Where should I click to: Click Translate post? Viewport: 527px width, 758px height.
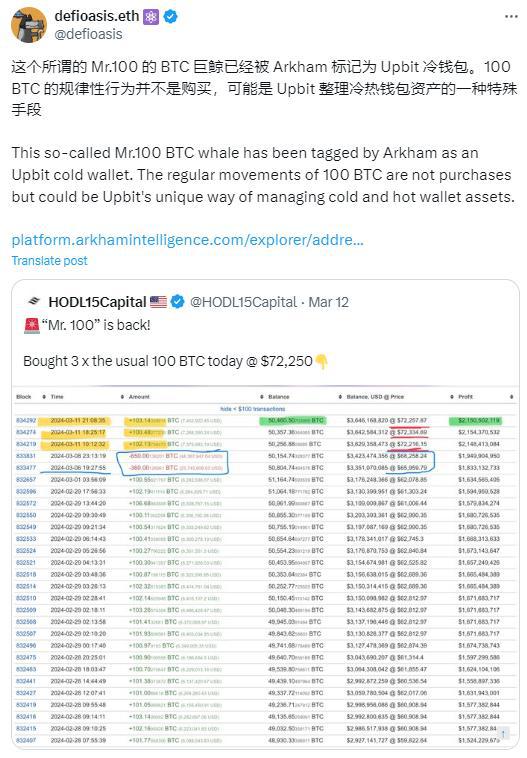click(49, 261)
